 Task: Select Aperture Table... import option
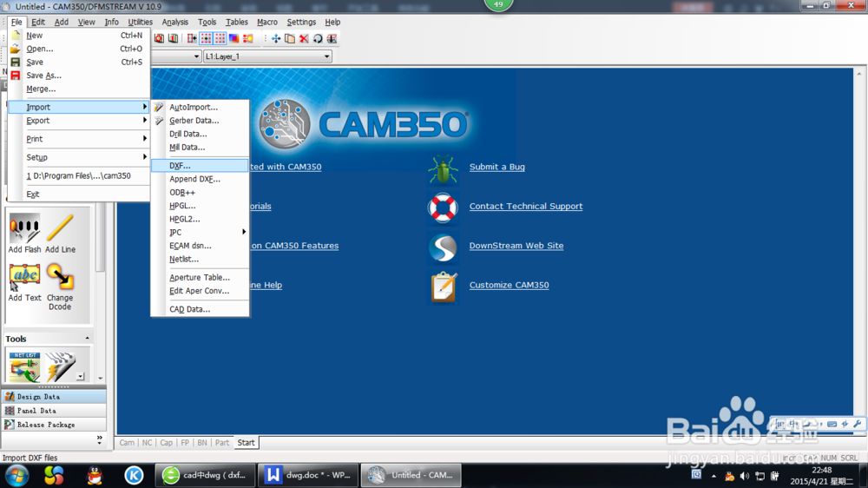(x=200, y=277)
